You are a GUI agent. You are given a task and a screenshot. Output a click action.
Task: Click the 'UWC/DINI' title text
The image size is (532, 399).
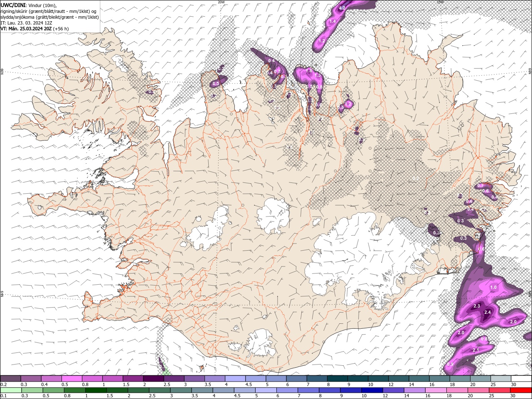tap(13, 5)
